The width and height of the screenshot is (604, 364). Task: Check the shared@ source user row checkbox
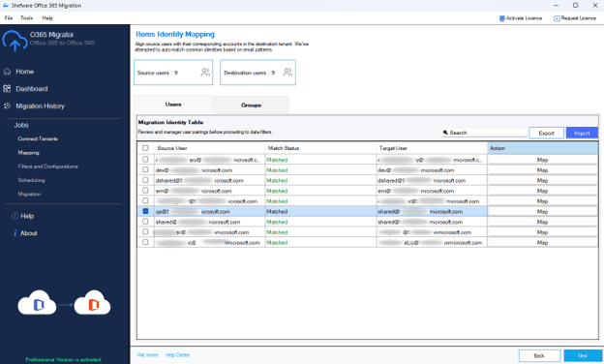[145, 222]
